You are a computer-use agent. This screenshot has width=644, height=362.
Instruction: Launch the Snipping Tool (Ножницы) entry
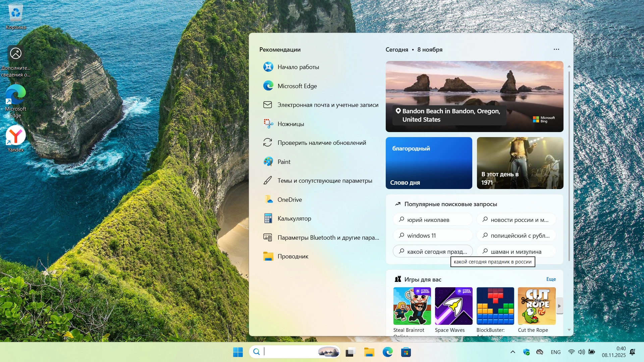click(290, 124)
